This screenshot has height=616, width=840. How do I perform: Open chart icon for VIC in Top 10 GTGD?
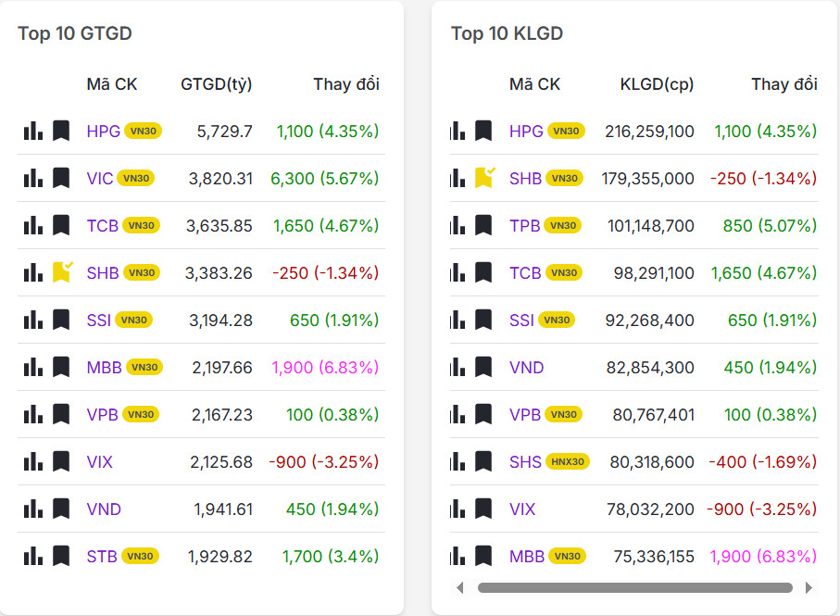coord(33,178)
